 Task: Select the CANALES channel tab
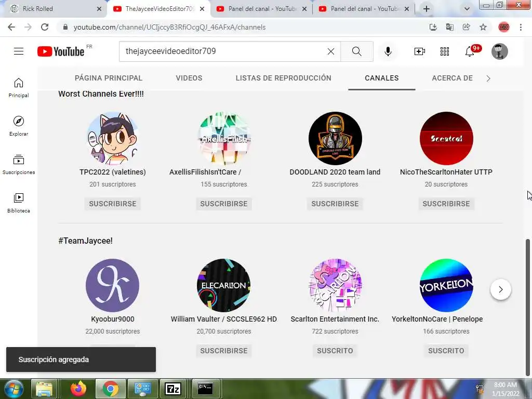(382, 78)
